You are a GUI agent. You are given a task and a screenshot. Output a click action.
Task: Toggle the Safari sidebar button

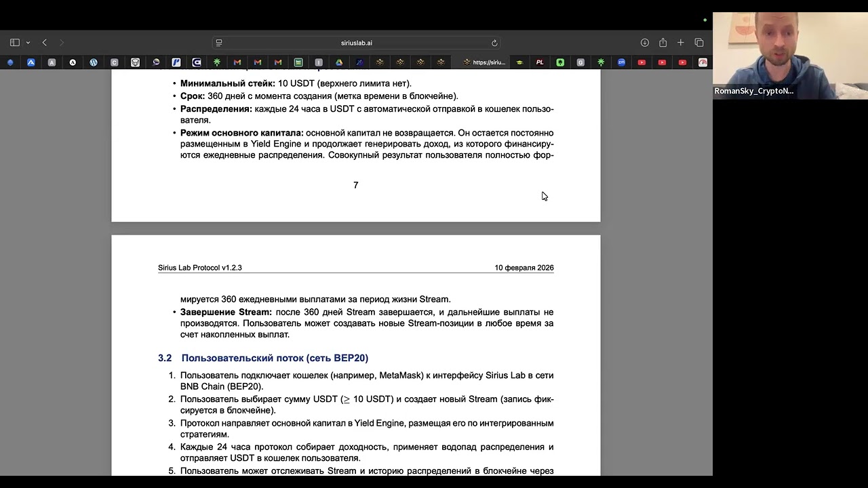click(x=14, y=43)
